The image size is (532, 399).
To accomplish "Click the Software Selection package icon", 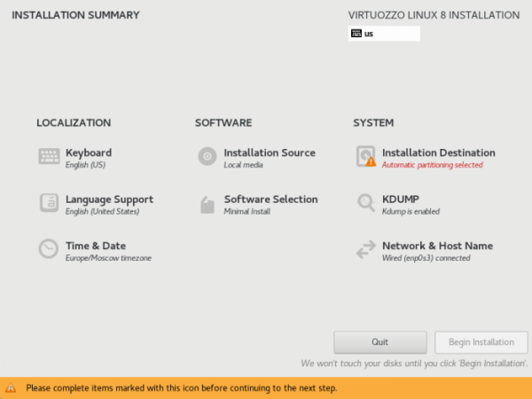I will coord(207,204).
